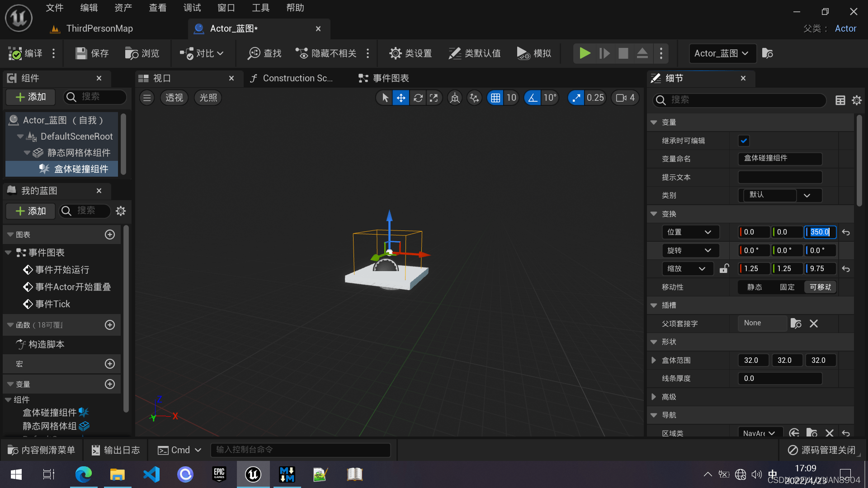Toggle scale snapping icon
The image size is (868, 488).
coord(576,98)
